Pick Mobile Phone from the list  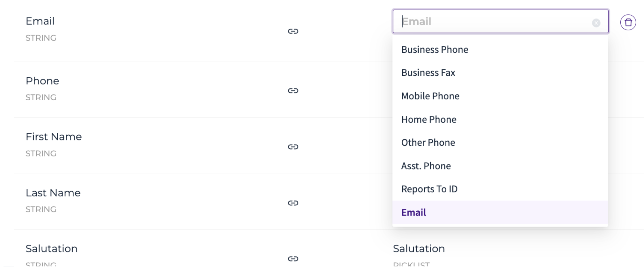500,96
